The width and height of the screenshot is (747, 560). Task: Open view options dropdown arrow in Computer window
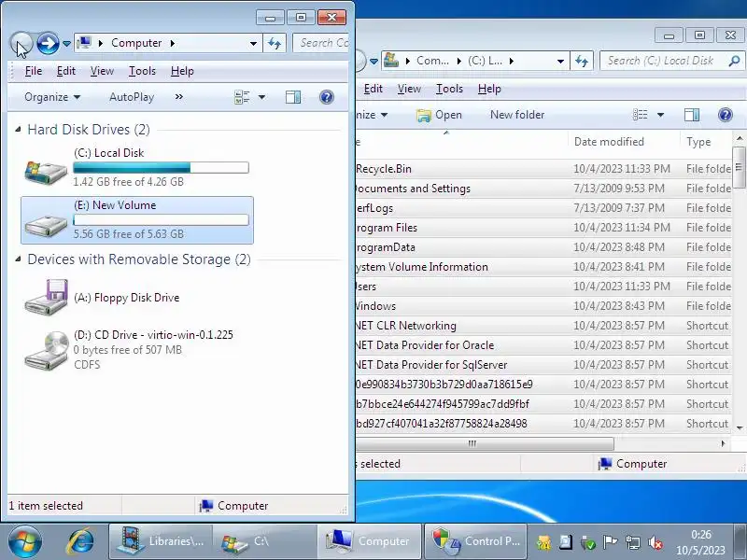261,97
